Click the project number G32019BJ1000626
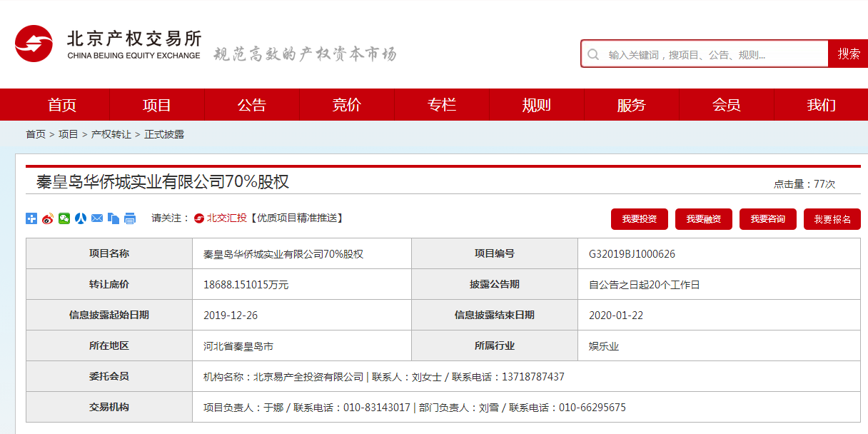Screen dimensions: 868x434 click(x=632, y=254)
